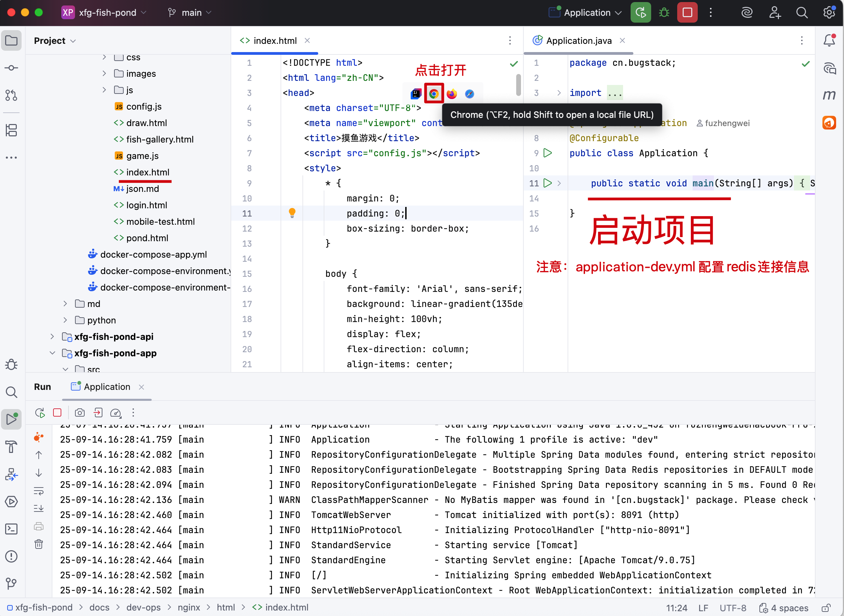
Task: Collapse the xfg-fish-pond-app module
Action: [52, 353]
